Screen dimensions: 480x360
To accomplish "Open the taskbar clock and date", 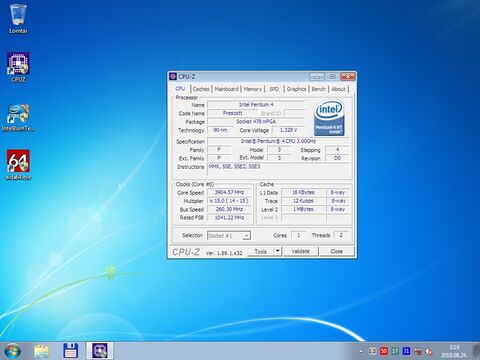I will click(x=454, y=351).
